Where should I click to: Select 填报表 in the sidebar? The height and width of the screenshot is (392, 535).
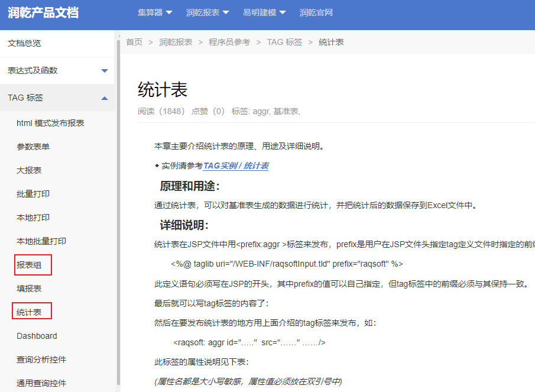(29, 289)
